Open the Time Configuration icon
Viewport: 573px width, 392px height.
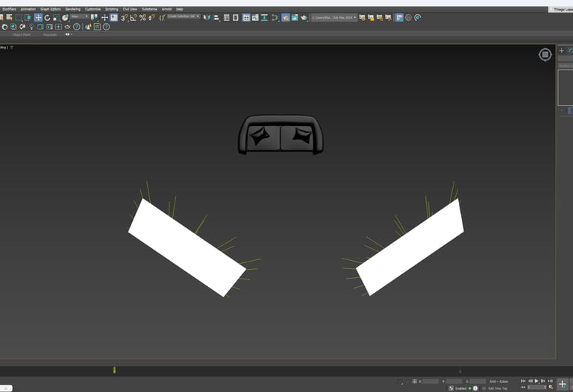click(551, 388)
